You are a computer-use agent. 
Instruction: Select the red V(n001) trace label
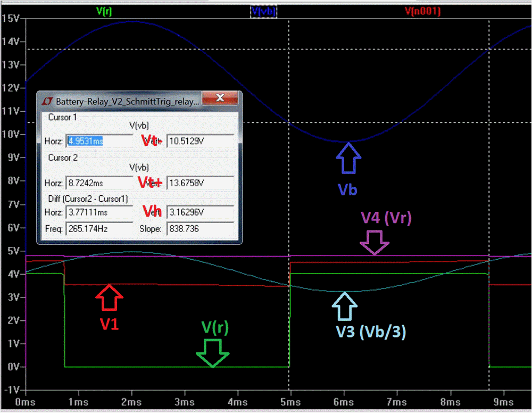(x=423, y=11)
